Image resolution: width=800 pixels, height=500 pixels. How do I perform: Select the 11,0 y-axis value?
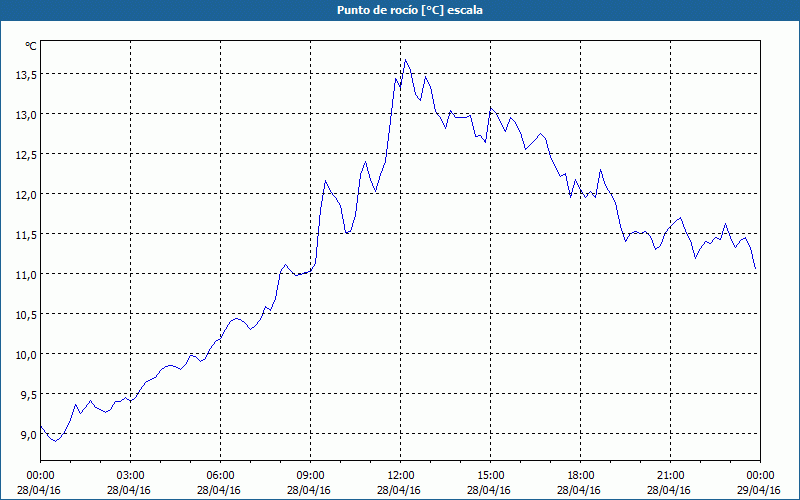click(x=26, y=274)
